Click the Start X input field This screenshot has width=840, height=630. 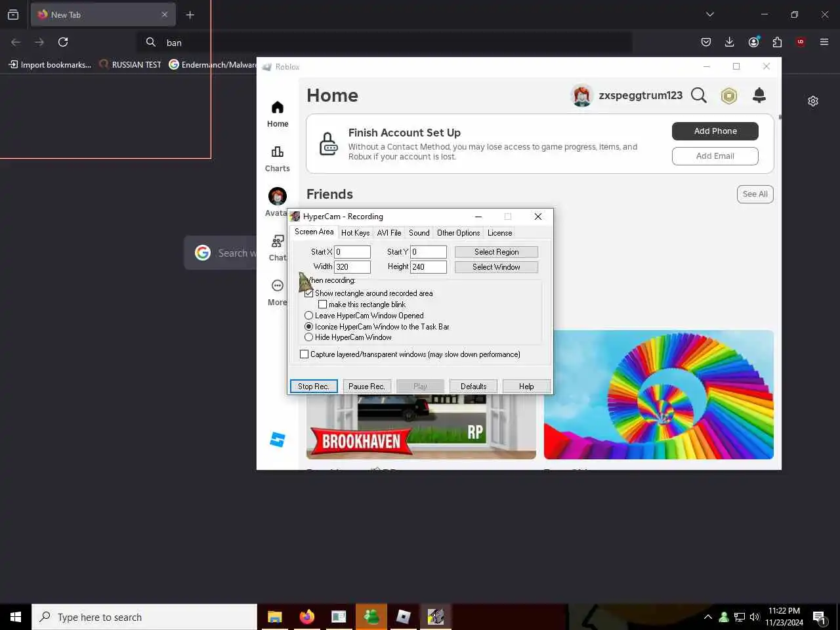pos(352,252)
